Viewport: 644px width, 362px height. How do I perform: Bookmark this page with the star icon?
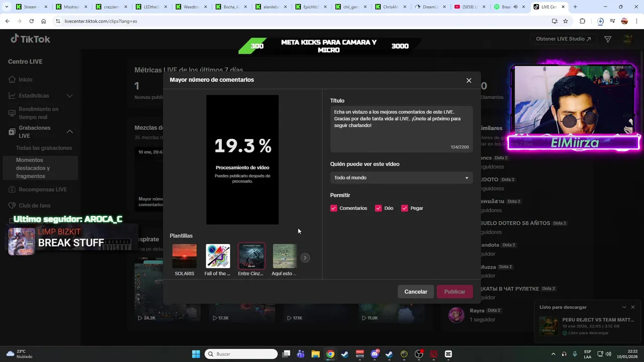point(566,21)
